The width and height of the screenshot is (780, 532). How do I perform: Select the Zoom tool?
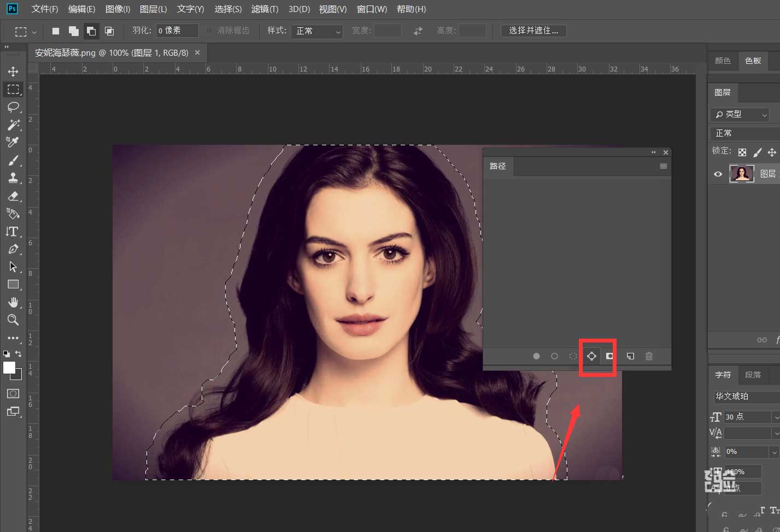coord(13,320)
